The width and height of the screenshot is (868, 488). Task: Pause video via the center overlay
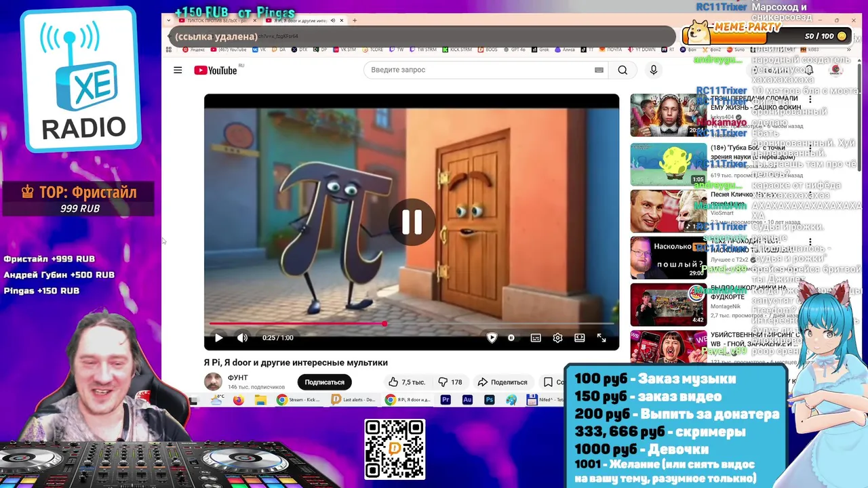pyautogui.click(x=412, y=222)
